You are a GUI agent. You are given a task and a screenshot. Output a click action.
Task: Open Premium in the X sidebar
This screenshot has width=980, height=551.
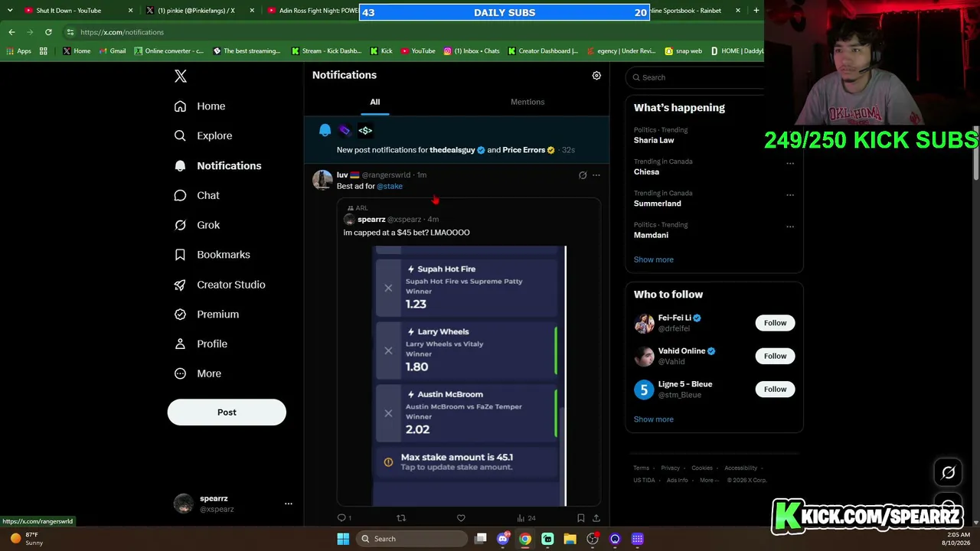(206, 315)
